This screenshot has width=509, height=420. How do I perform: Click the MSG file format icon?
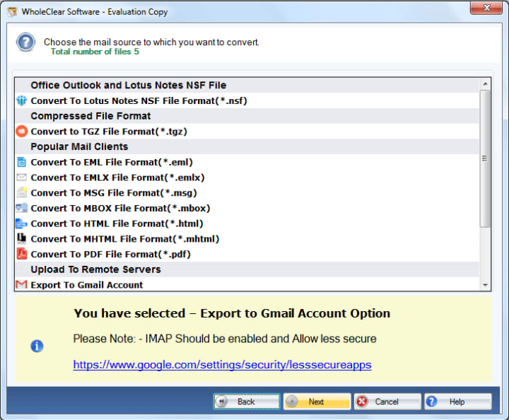click(x=21, y=192)
